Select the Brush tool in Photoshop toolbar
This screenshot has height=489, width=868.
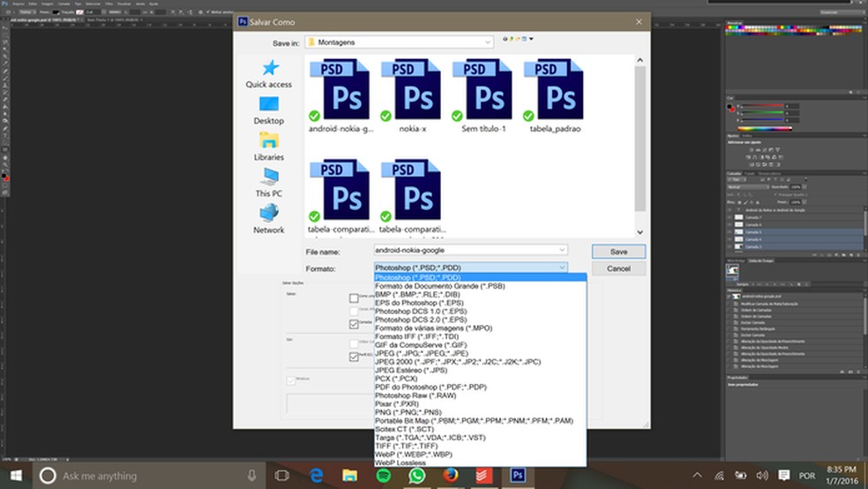(5, 78)
